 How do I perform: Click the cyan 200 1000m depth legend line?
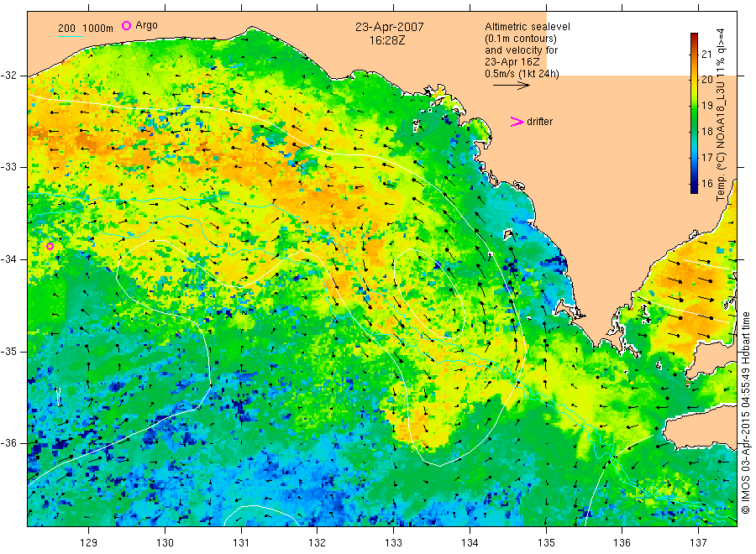[71, 36]
